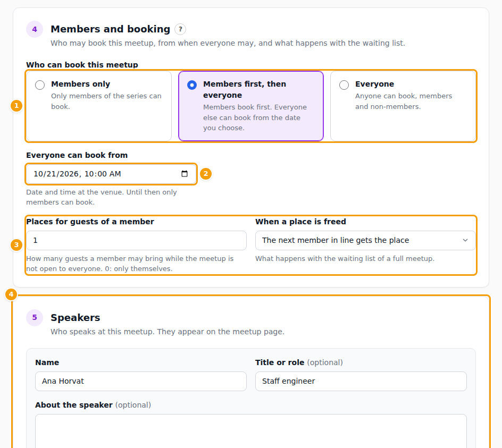The height and width of the screenshot is (448, 502).
Task: Click the Who can book this meetup label
Action: pos(82,65)
